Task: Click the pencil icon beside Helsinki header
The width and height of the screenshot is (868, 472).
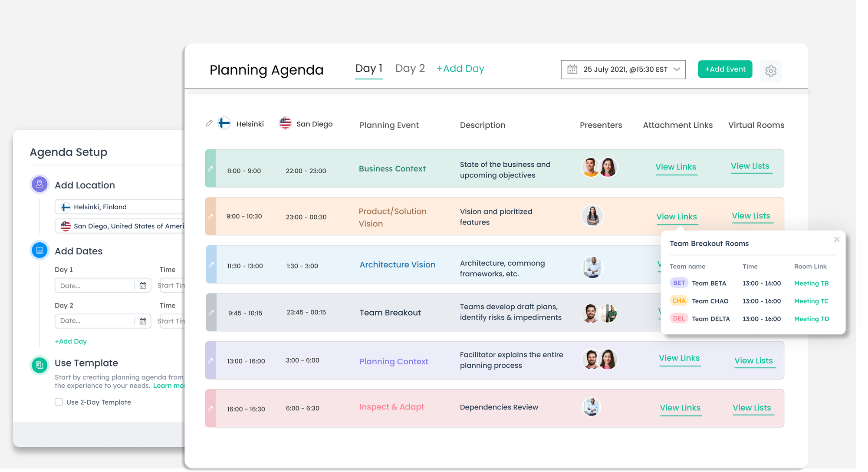Action: (x=209, y=123)
